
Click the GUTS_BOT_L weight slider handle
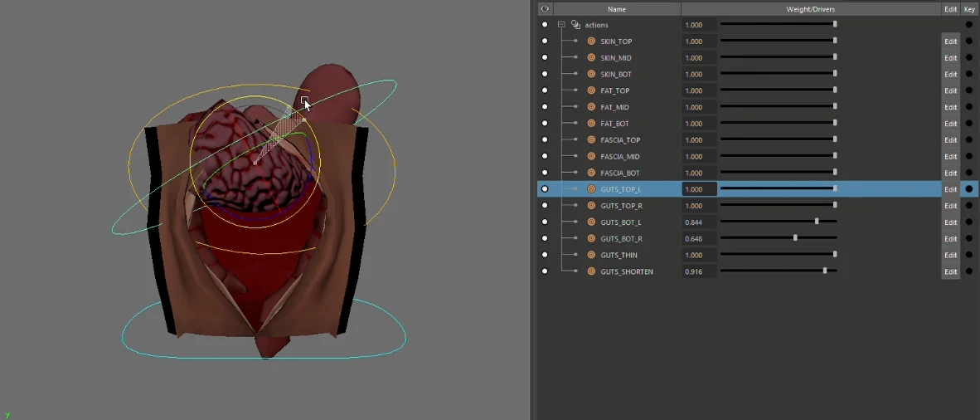817,222
